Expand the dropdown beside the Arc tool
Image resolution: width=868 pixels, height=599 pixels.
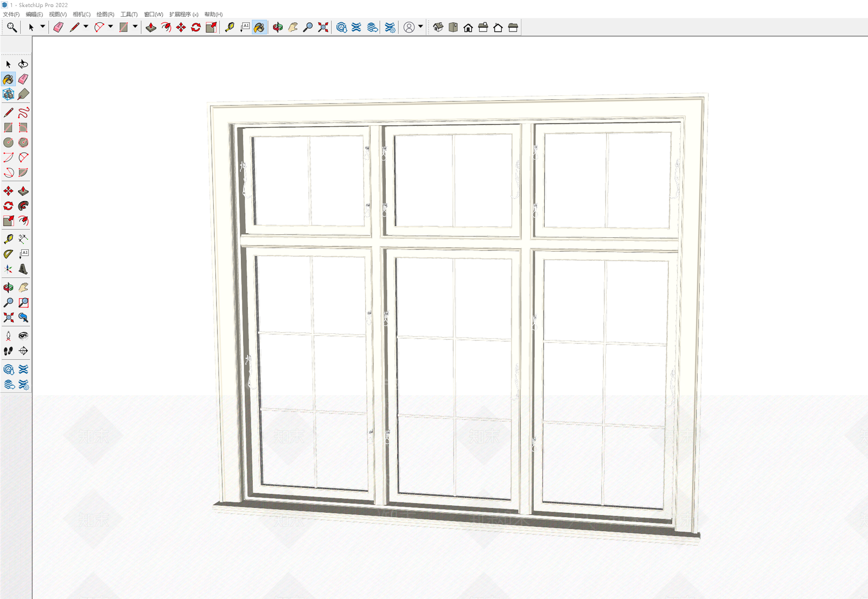tap(111, 27)
